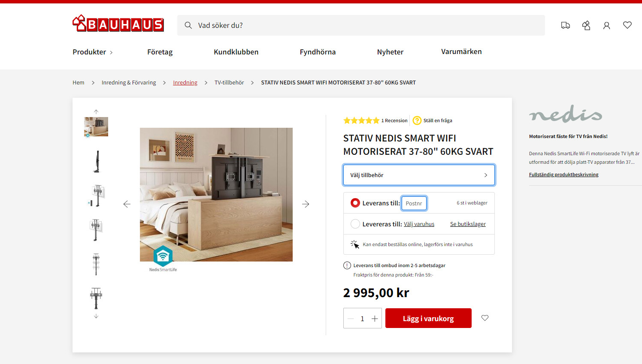Select the 'Leverans till' radio button

[355, 203]
